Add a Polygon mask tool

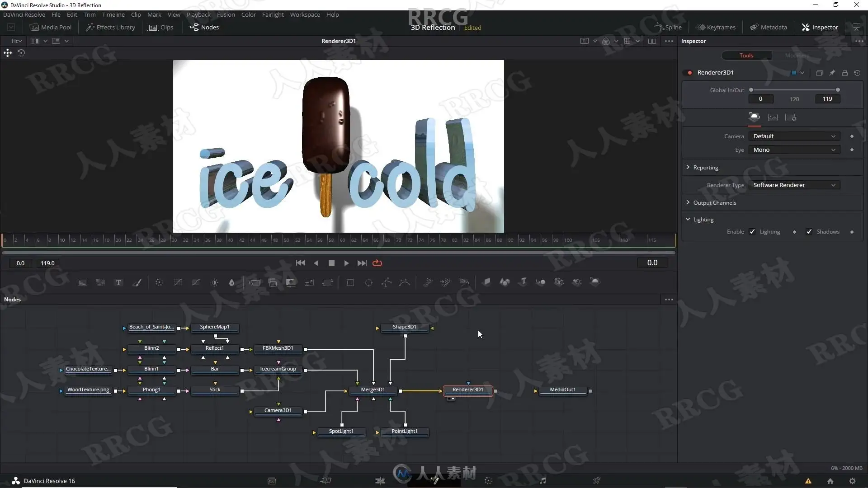click(x=387, y=282)
